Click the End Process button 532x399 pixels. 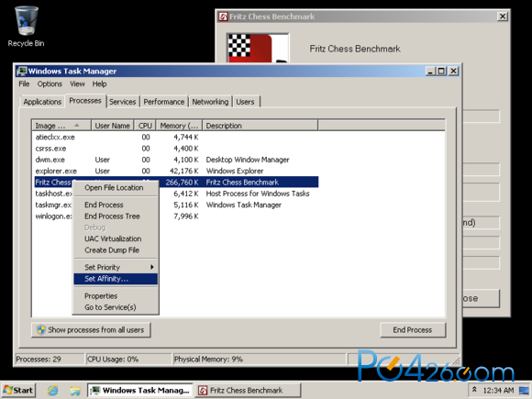(413, 330)
